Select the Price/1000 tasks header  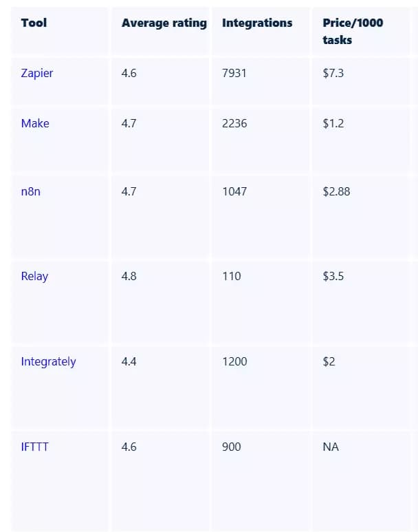tap(353, 31)
